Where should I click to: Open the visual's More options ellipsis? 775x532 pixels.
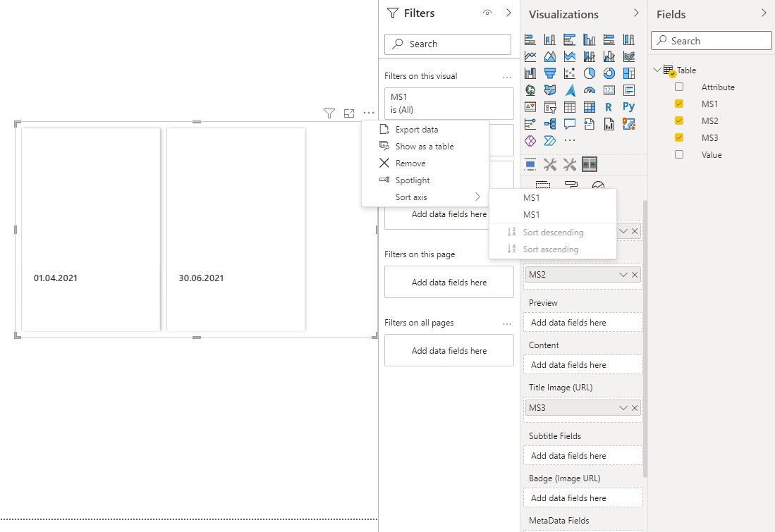[x=369, y=113]
